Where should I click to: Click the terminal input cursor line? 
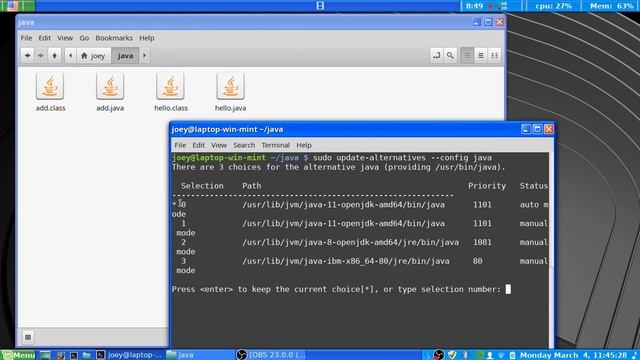[341, 289]
